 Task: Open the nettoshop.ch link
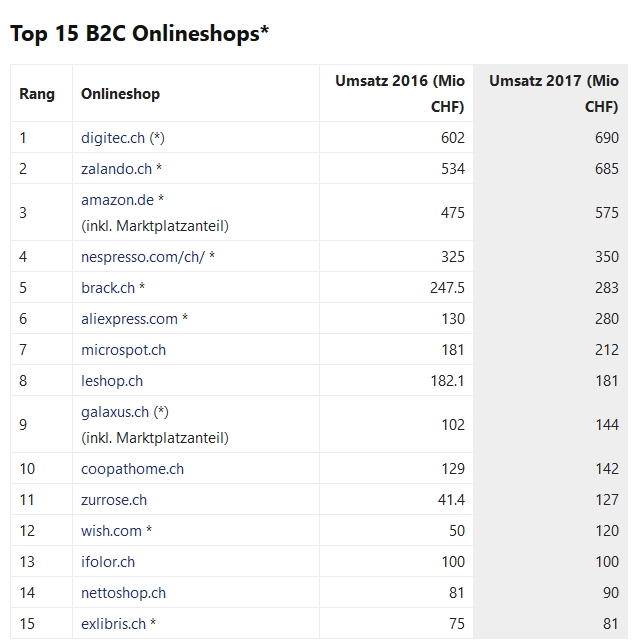(x=124, y=593)
